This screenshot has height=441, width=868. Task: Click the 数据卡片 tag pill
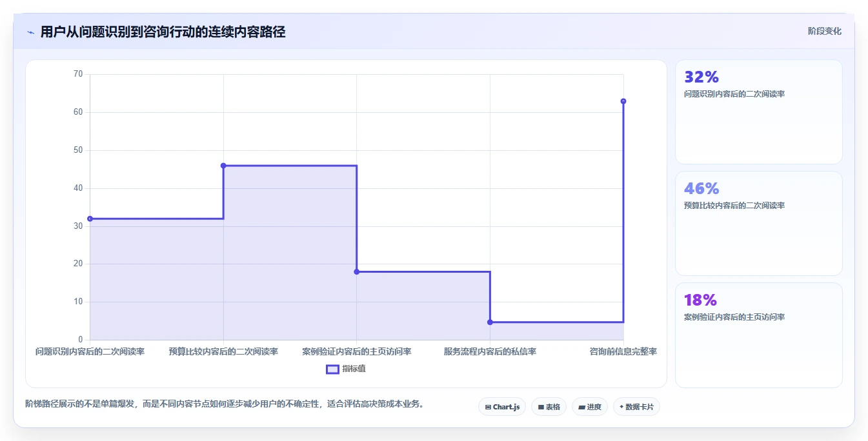click(636, 407)
